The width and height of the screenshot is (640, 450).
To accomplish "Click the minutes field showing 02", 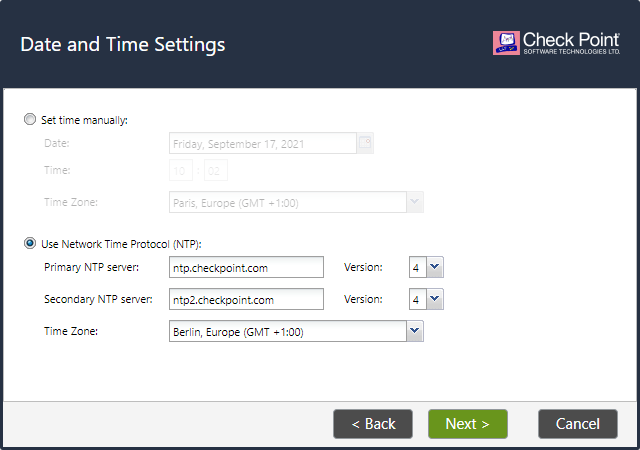I will pos(216,170).
